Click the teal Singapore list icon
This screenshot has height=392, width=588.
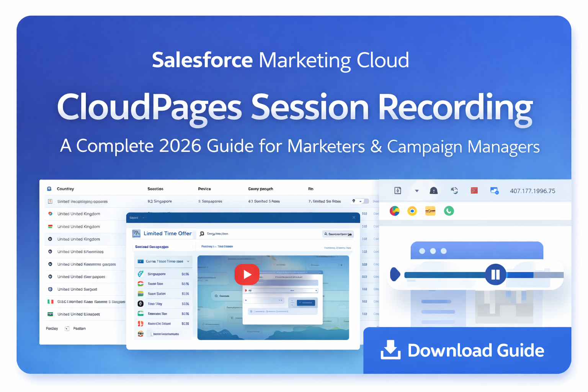coord(140,274)
